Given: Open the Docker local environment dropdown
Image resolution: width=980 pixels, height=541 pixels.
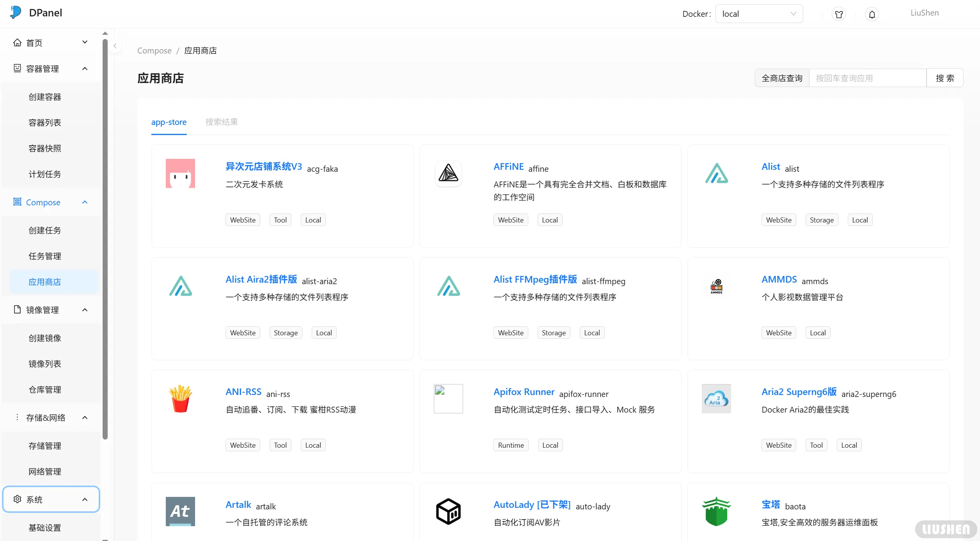Looking at the screenshot, I should 759,14.
